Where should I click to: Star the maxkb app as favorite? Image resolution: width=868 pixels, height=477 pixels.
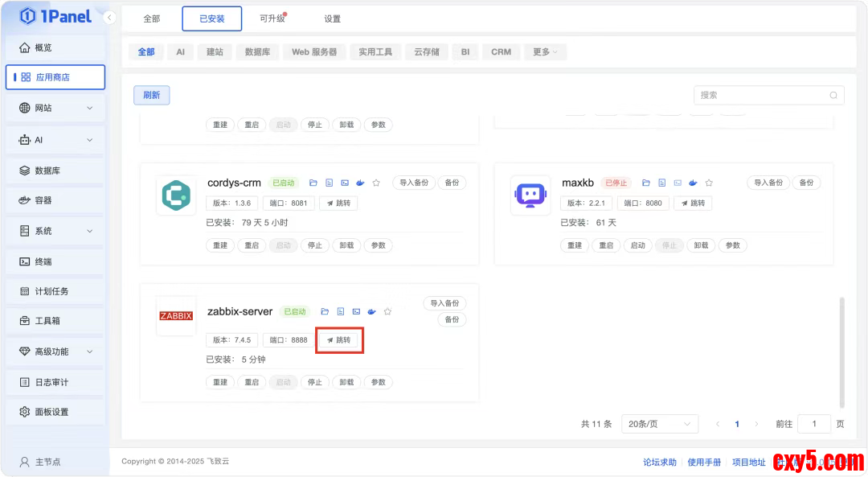point(709,183)
